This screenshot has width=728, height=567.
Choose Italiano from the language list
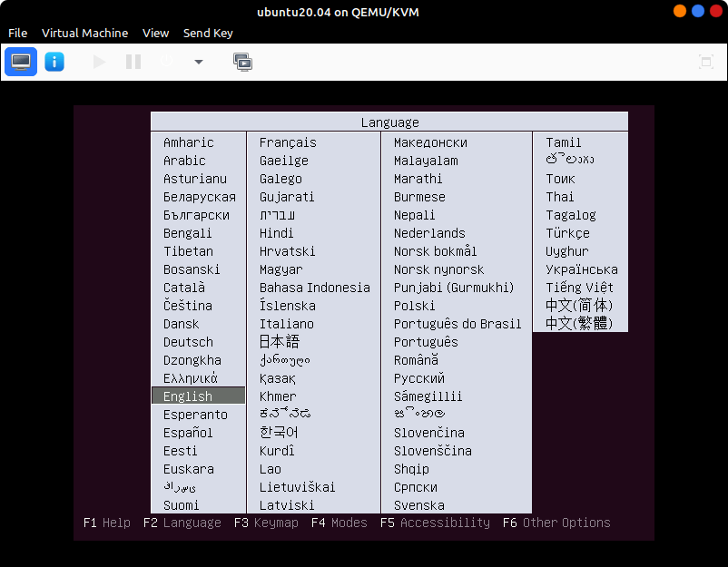point(286,324)
